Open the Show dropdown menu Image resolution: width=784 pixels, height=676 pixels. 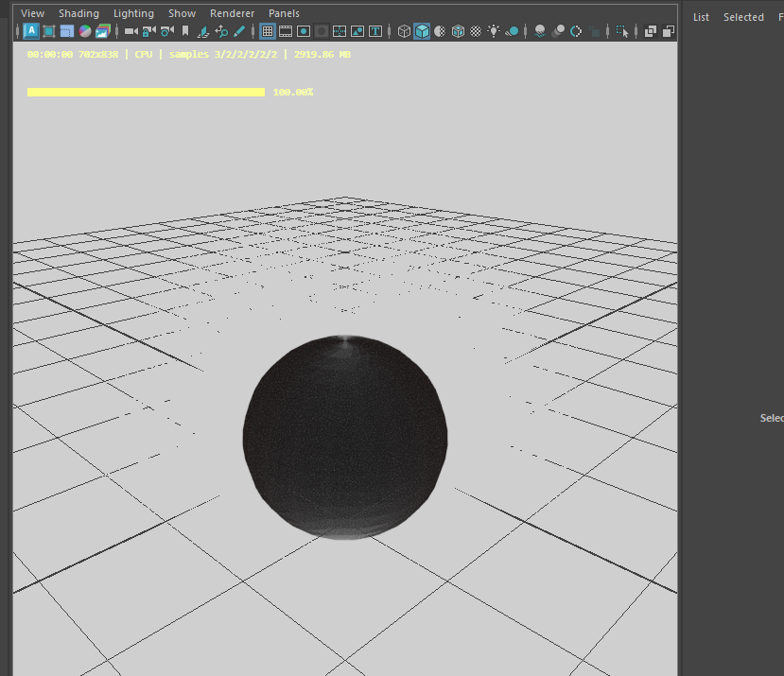[182, 13]
